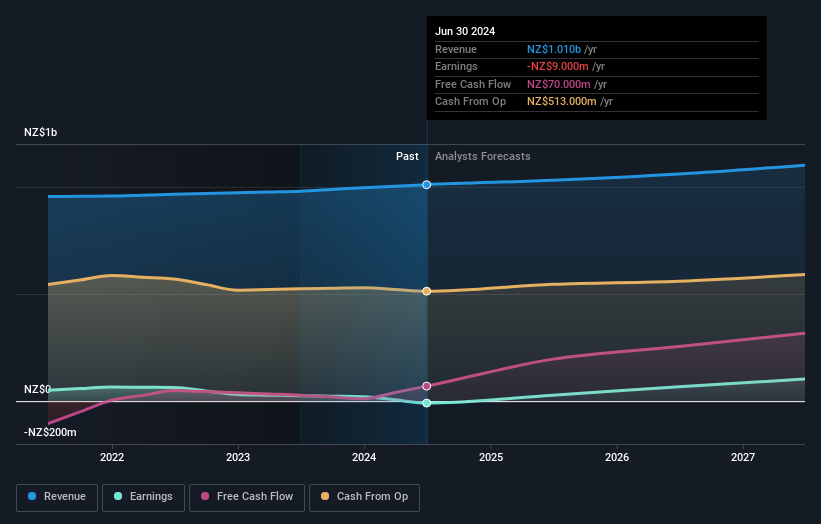The width and height of the screenshot is (821, 524).
Task: Click the NZ$513.000m cash from op value
Action: [562, 102]
